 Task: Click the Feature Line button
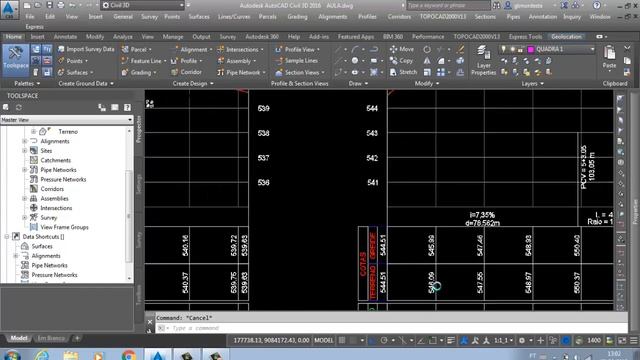(x=144, y=61)
